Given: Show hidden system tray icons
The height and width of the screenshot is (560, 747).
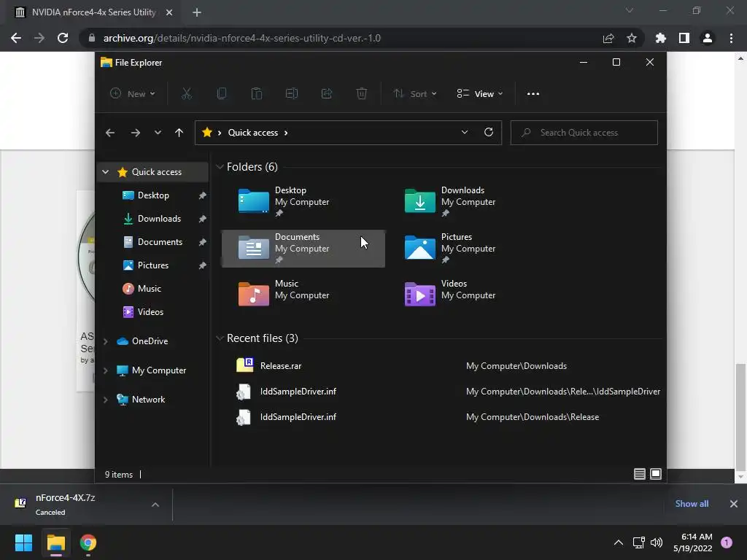Looking at the screenshot, I should pyautogui.click(x=619, y=542).
